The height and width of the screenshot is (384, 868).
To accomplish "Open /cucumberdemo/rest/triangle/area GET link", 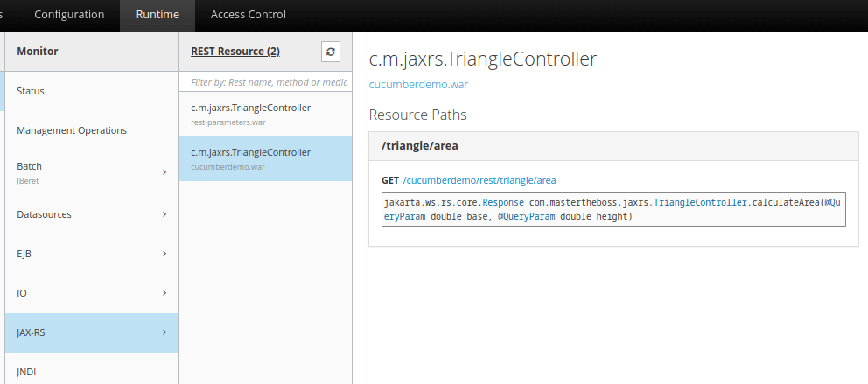I will pos(479,180).
